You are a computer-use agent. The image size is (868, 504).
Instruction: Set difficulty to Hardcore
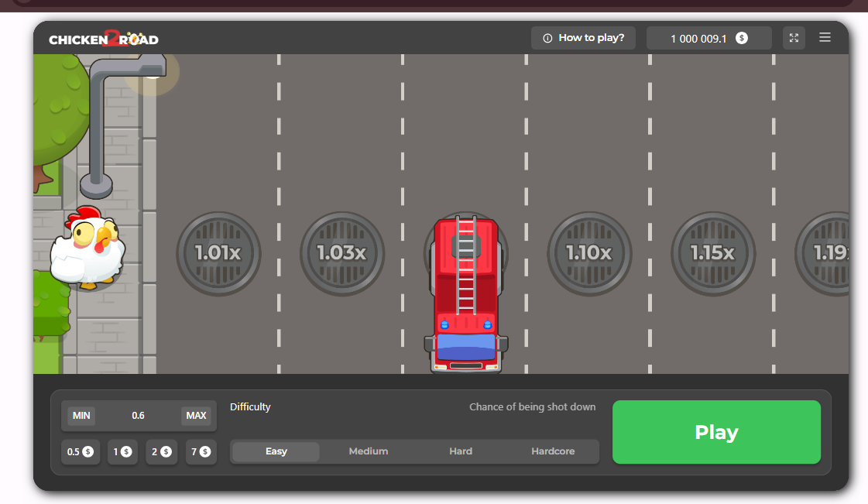pyautogui.click(x=553, y=451)
